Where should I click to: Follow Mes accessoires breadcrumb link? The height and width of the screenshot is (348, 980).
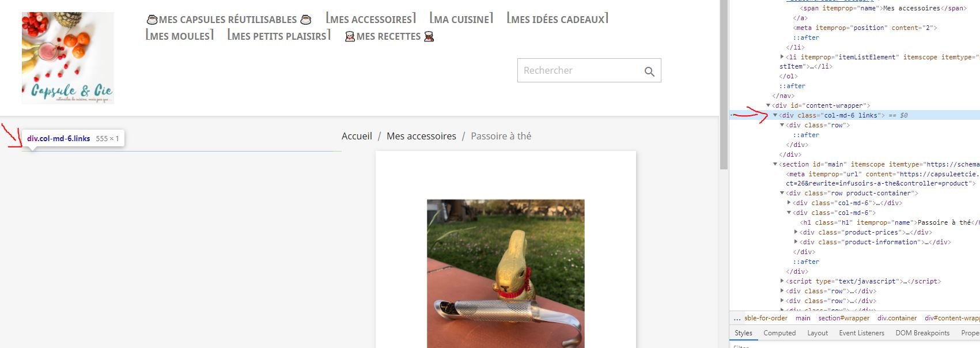[x=421, y=136]
